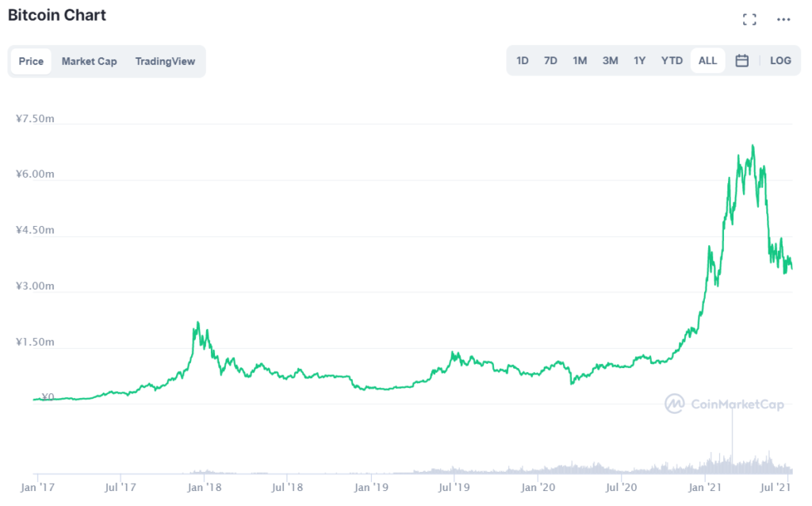
Task: Click the Jan '18 date label
Action: click(x=204, y=487)
